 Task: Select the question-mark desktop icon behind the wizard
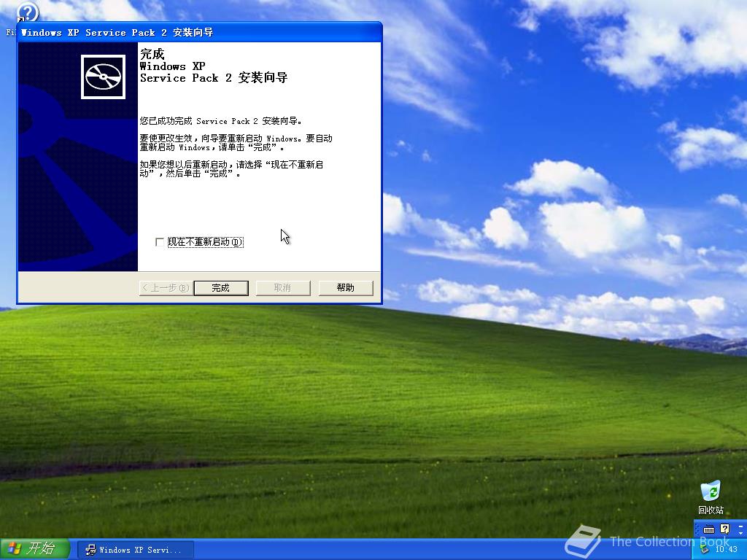click(27, 12)
